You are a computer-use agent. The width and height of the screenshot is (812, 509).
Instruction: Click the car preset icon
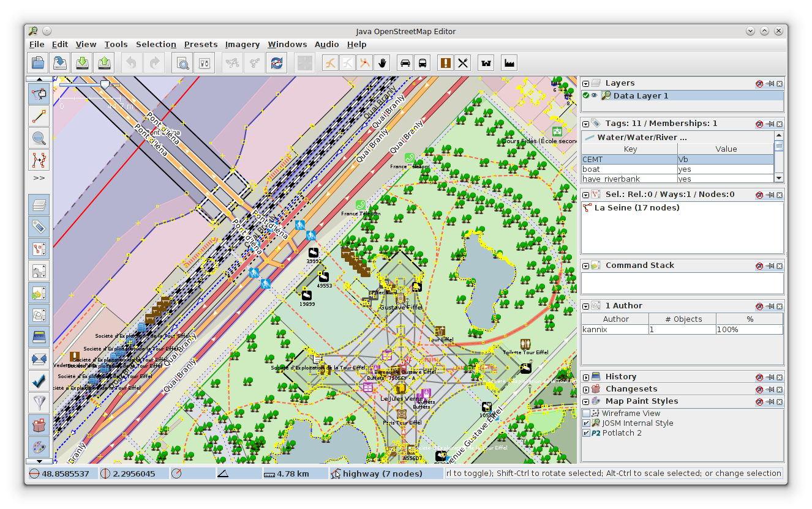coord(405,62)
